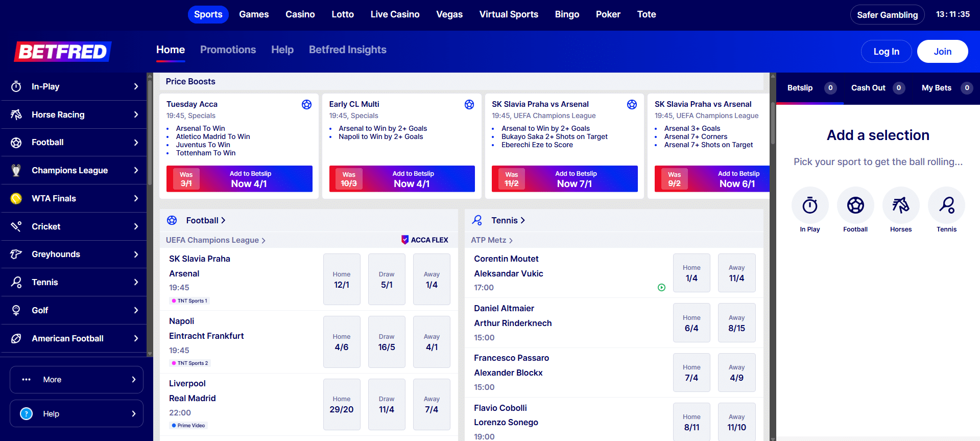980x441 pixels.
Task: Switch to the Promotions tab
Action: (x=228, y=50)
